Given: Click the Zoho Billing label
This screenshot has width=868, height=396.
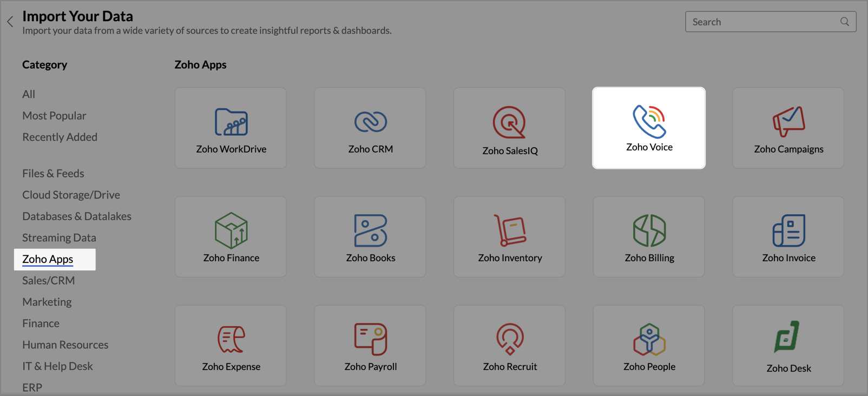Looking at the screenshot, I should pos(649,258).
